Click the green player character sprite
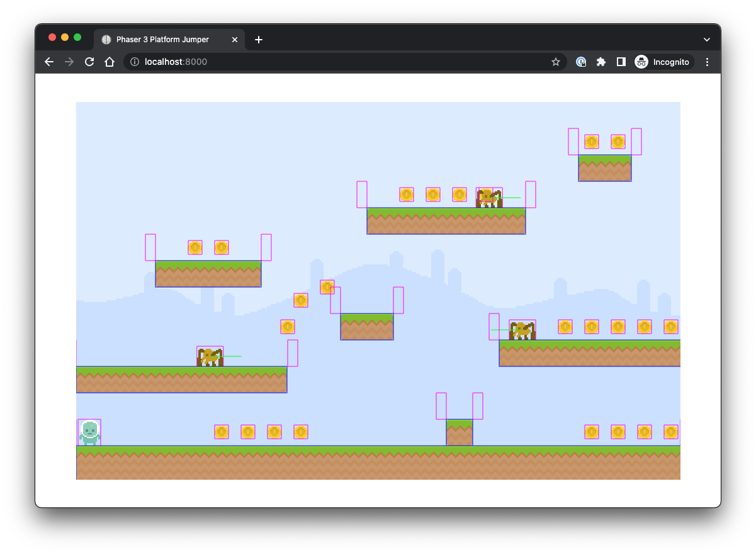Screen dimensions: 756x554 89,432
